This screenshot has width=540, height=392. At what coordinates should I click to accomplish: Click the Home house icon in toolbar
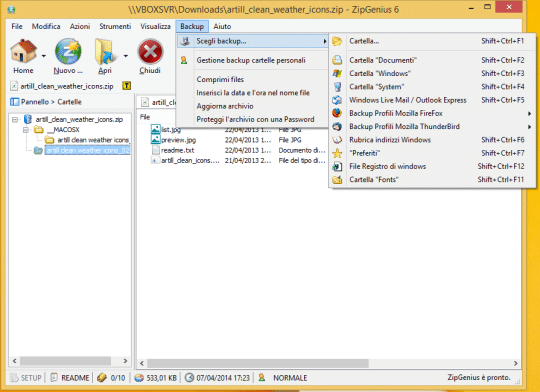point(23,51)
